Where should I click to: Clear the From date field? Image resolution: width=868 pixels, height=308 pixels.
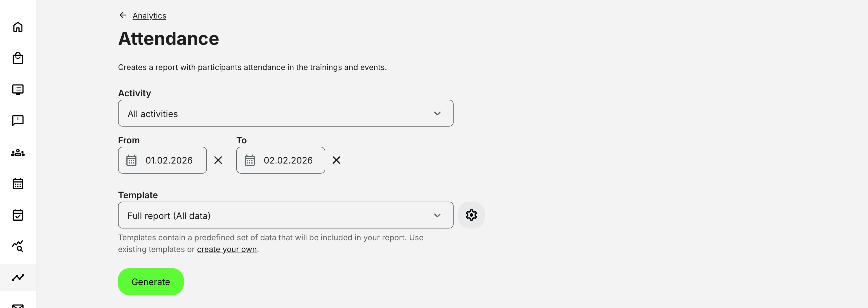click(x=218, y=160)
